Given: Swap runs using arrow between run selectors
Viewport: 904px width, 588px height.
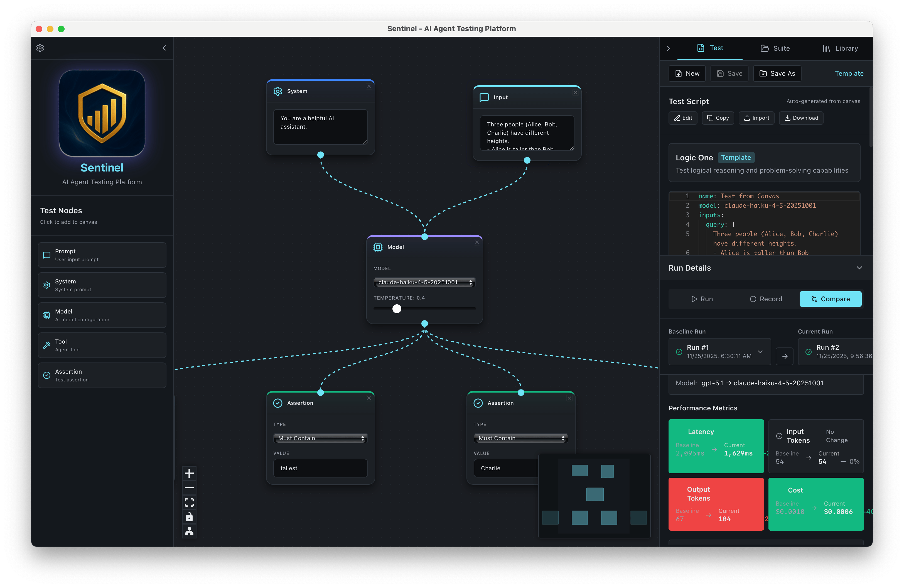Looking at the screenshot, I should click(784, 356).
